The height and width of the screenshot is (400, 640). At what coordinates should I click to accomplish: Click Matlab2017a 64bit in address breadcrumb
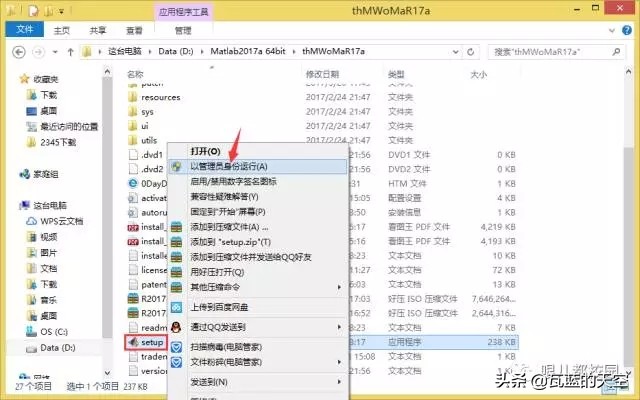click(x=248, y=51)
